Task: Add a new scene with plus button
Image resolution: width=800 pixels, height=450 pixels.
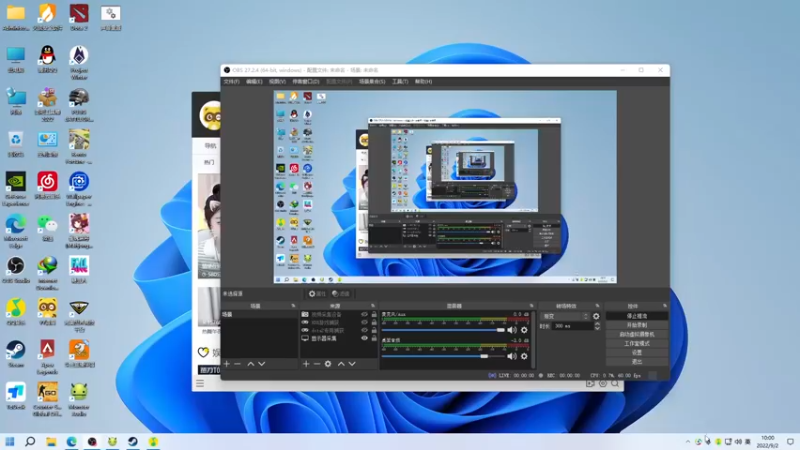Action: [x=227, y=364]
